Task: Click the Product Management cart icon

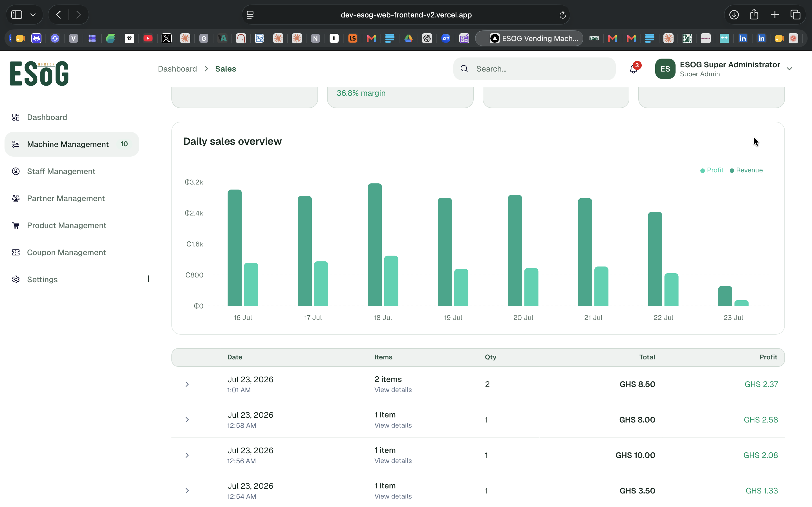Action: (x=16, y=225)
